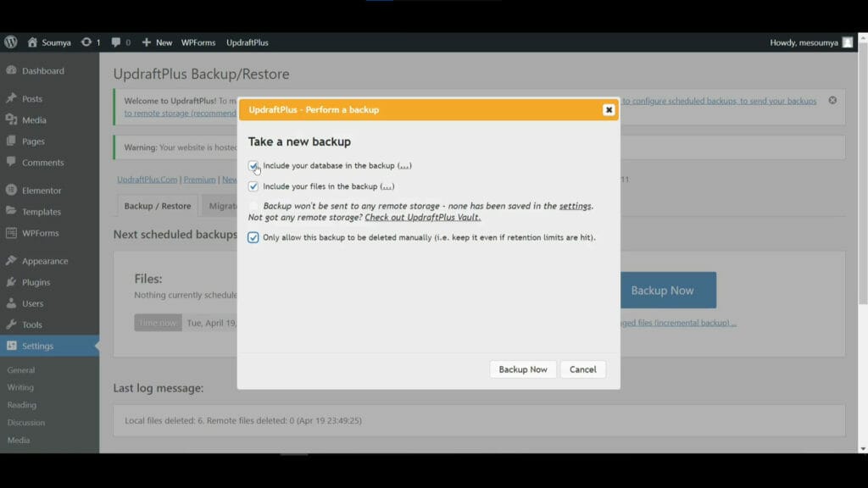Viewport: 868px width, 488px height.
Task: Click the Pages icon in sidebar
Action: 11,141
